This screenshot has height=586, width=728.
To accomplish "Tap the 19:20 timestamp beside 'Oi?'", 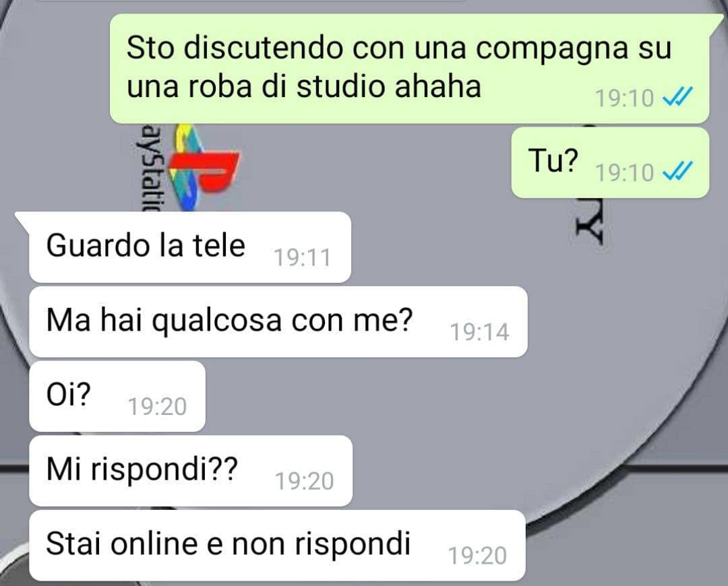I will click(x=157, y=406).
